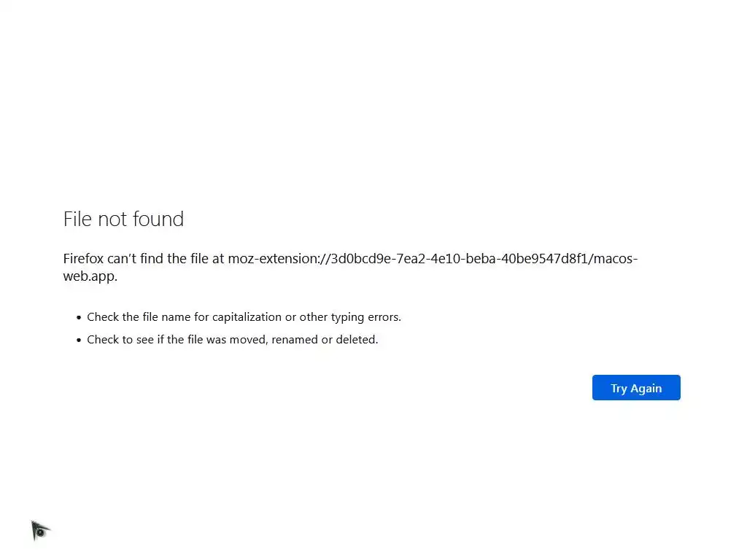This screenshot has height=560, width=747.
Task: Click the pointer graphic at bottom-left corner
Action: point(40,530)
